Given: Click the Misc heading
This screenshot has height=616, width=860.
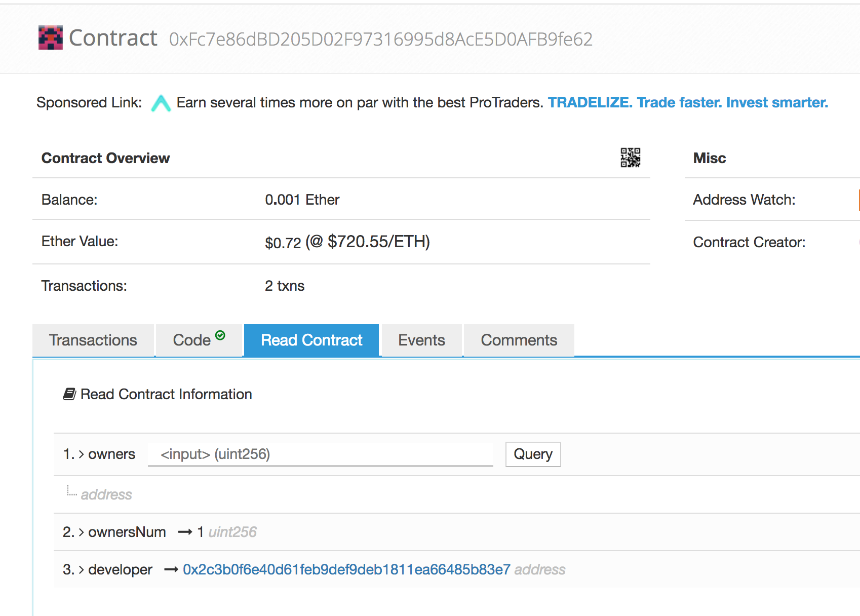Looking at the screenshot, I should coord(710,158).
